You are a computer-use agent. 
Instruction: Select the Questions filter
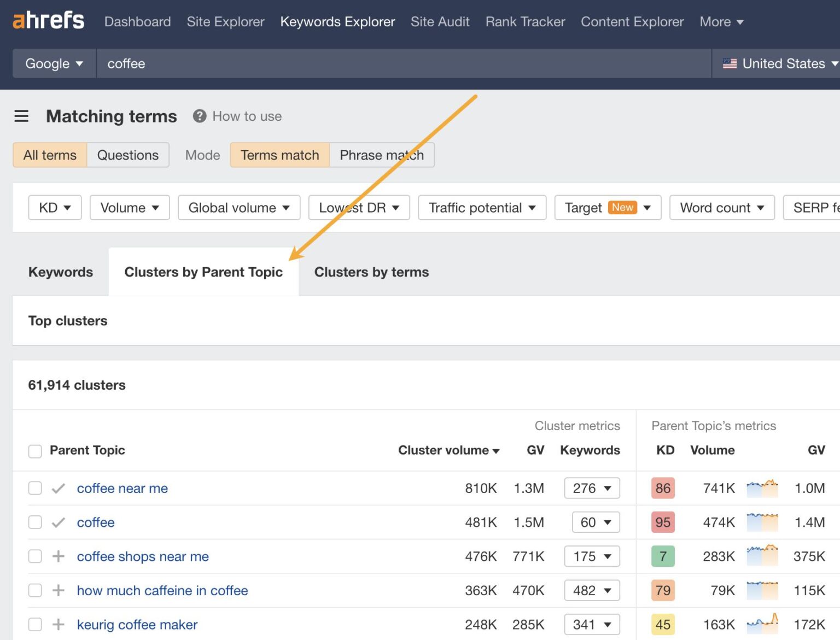click(127, 155)
